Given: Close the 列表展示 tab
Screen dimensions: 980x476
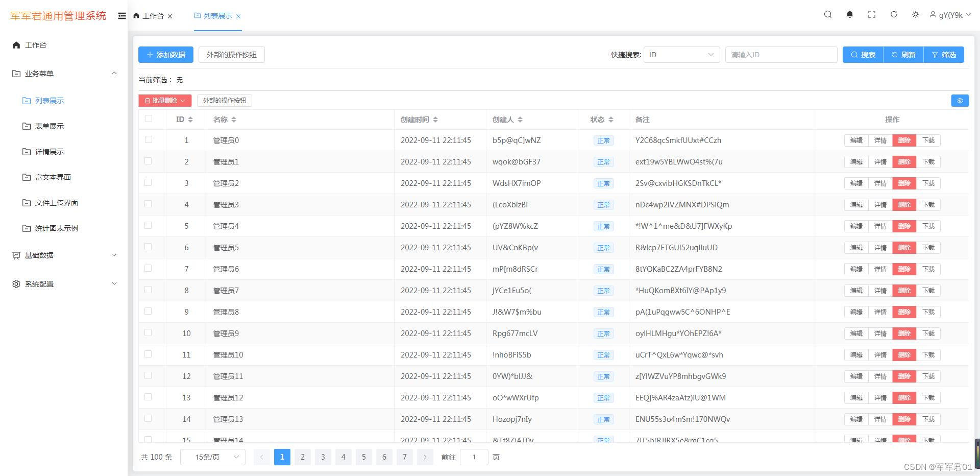Looking at the screenshot, I should 238,16.
